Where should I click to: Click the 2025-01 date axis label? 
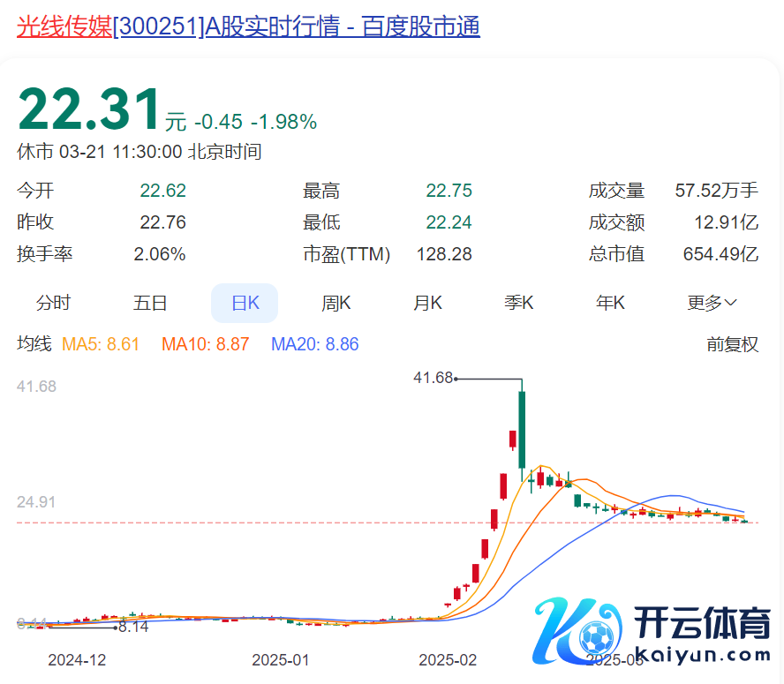point(281,660)
